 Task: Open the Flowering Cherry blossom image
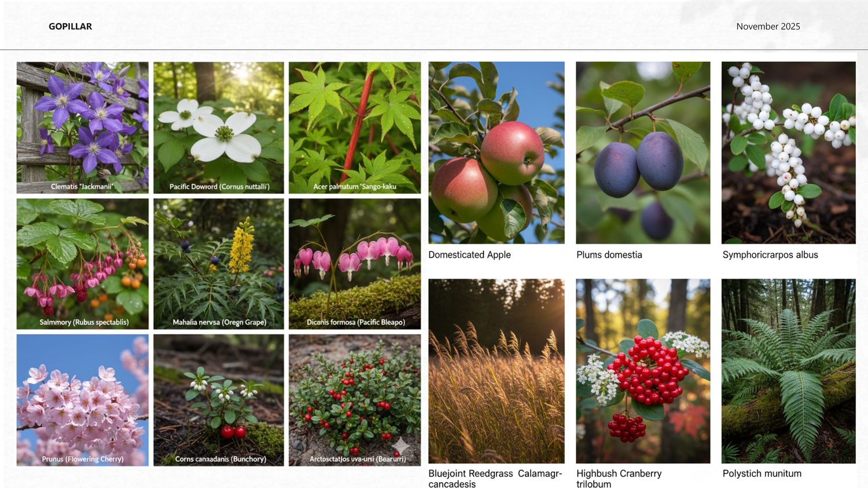[83, 400]
